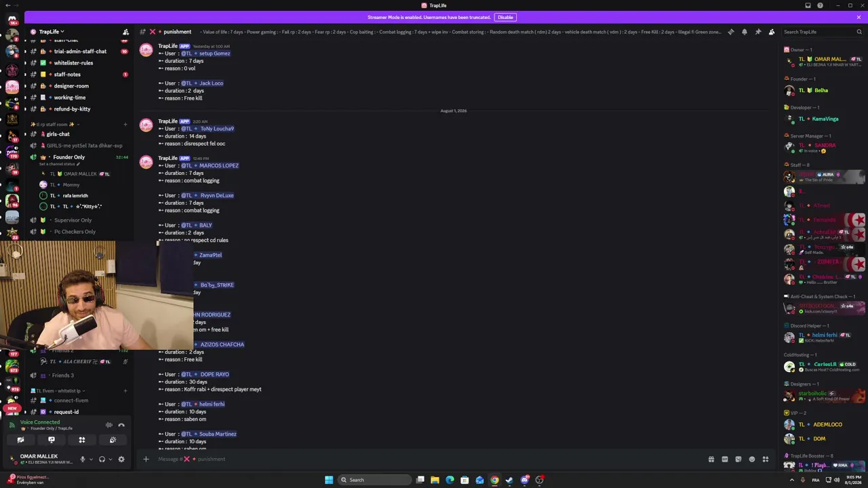Screen dimensions: 868x488
Task: Toggle camera in voice panel
Action: coord(20,440)
